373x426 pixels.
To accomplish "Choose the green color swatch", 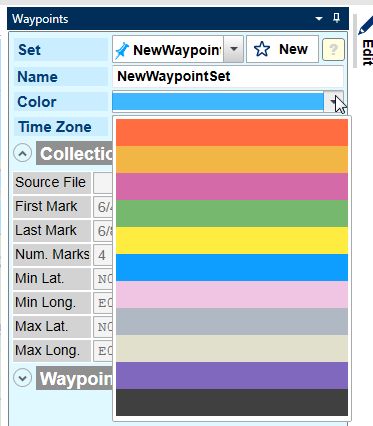I will click(232, 214).
